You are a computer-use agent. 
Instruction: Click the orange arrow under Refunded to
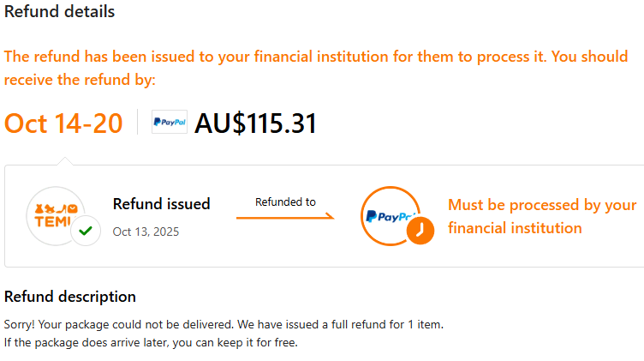coord(285,217)
